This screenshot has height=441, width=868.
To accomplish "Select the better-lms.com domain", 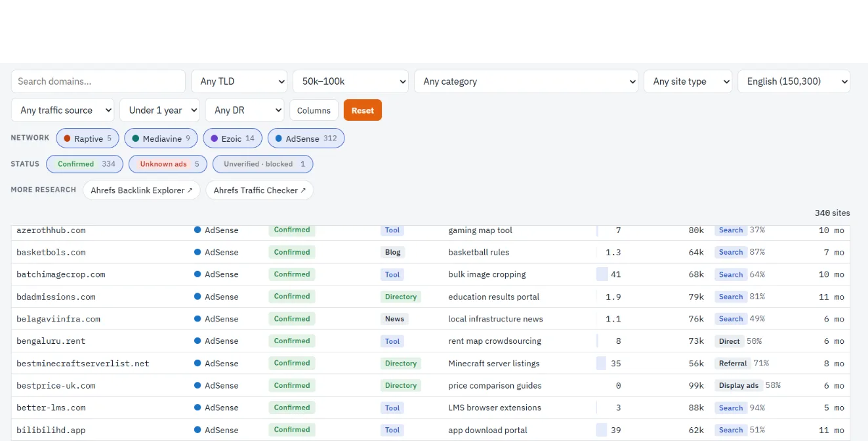I will pos(51,408).
